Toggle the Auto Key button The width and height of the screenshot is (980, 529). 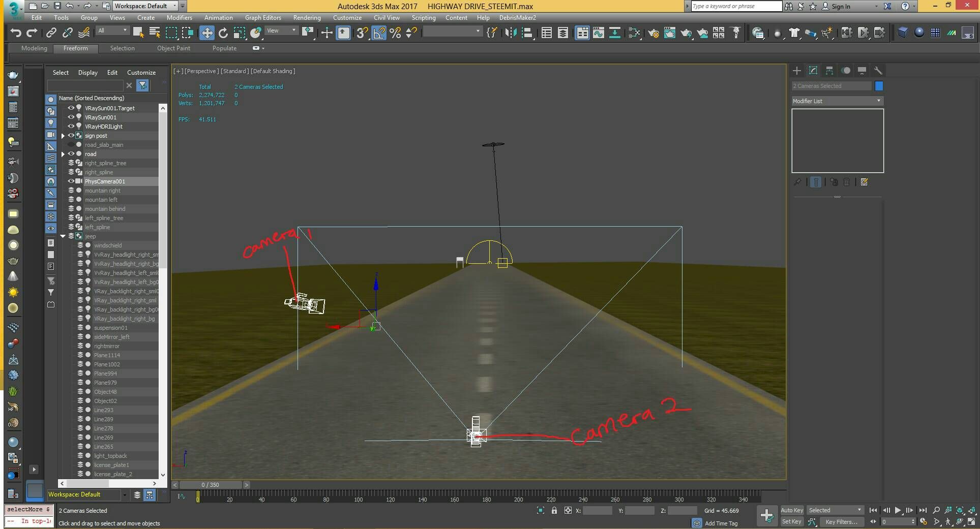click(792, 510)
